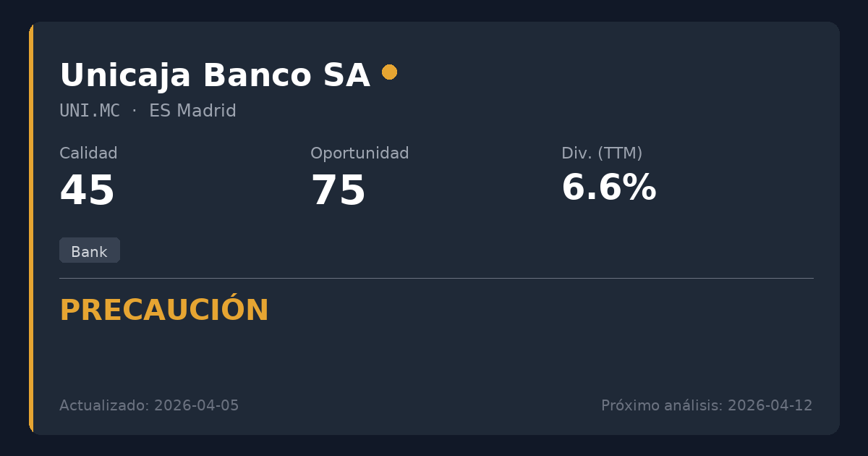The image size is (868, 456).
Task: Click the Actualizado 2026-04-05 date
Action: pos(149,405)
